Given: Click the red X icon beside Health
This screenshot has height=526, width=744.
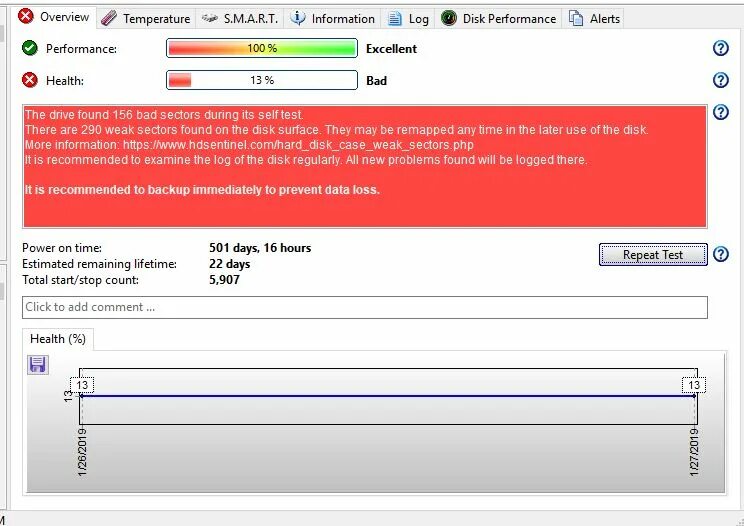Looking at the screenshot, I should [30, 80].
